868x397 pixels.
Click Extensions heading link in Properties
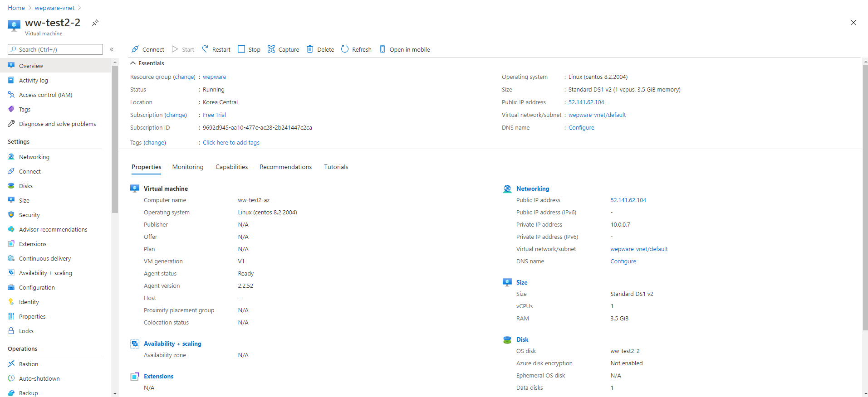pos(158,376)
